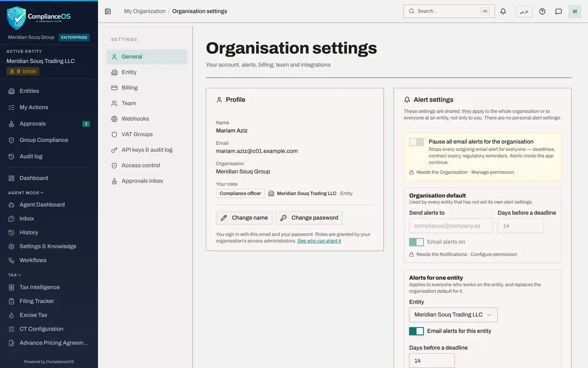Viewport: 588px width, 368px height.
Task: Toggle Email alerts for this entity
Action: (417, 331)
